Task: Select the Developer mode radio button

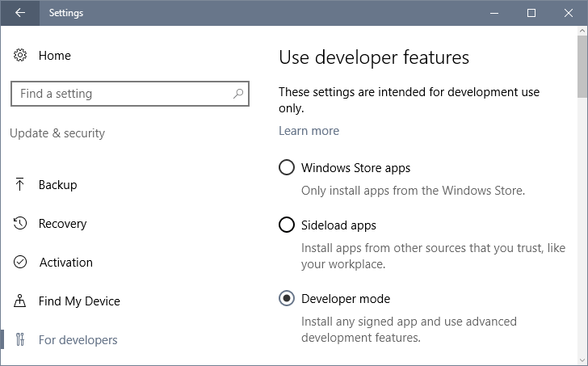Action: [x=287, y=298]
